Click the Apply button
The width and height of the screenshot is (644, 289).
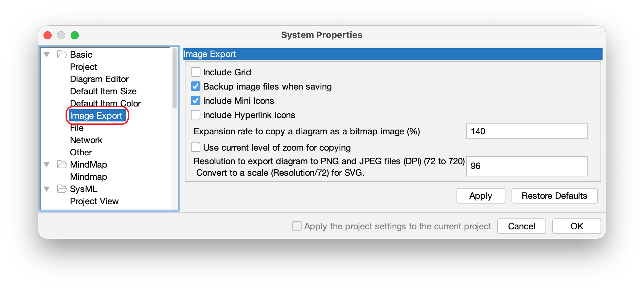(x=481, y=196)
